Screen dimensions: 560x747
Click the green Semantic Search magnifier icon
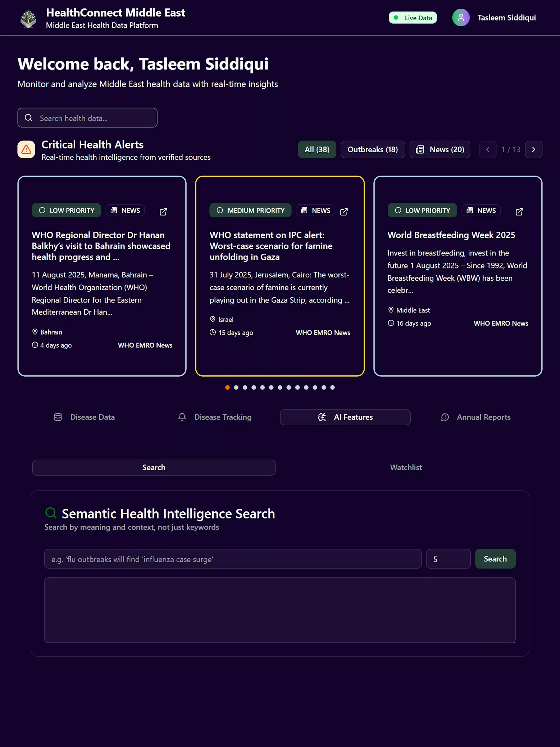click(x=51, y=512)
